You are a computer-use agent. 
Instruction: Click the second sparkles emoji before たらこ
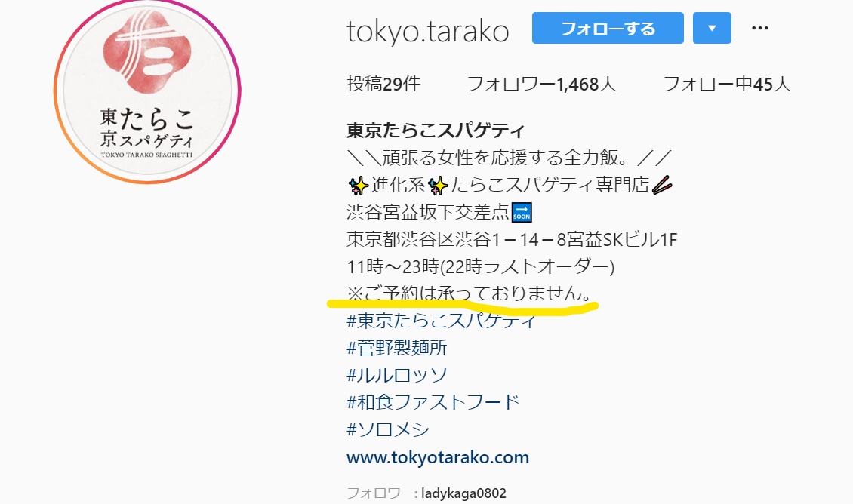[437, 186]
